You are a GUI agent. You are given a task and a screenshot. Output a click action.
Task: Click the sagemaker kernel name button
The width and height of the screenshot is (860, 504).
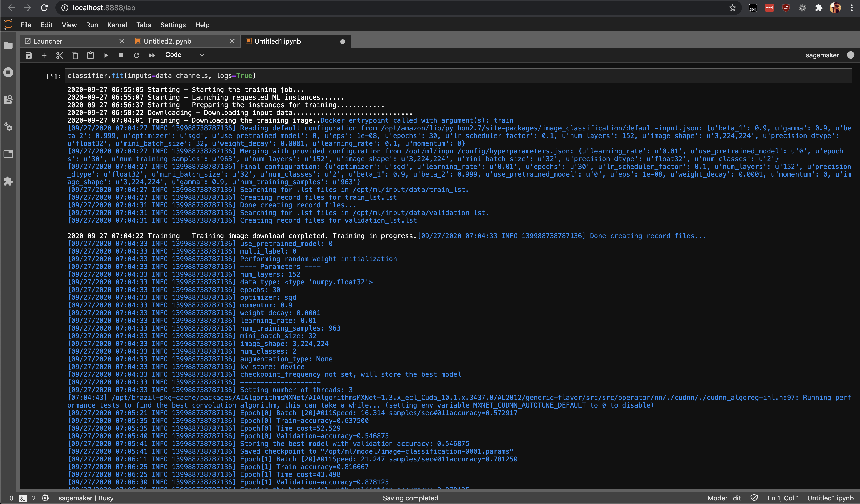[822, 55]
